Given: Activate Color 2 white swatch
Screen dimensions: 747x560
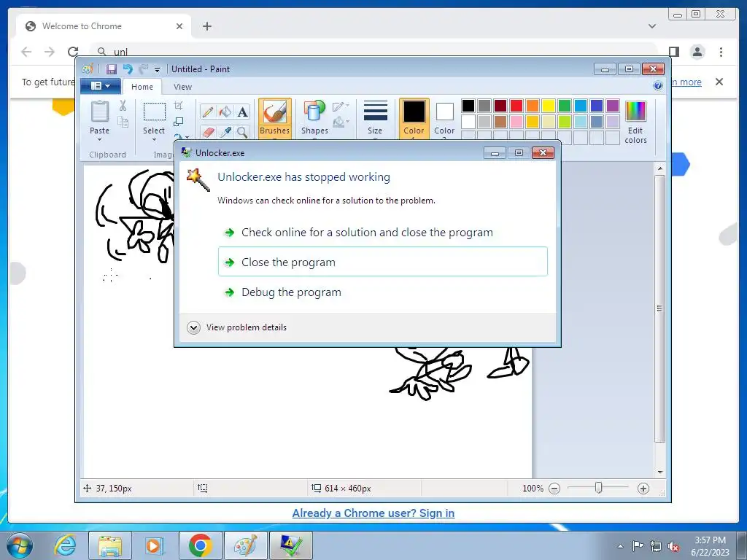Looking at the screenshot, I should click(x=444, y=118).
